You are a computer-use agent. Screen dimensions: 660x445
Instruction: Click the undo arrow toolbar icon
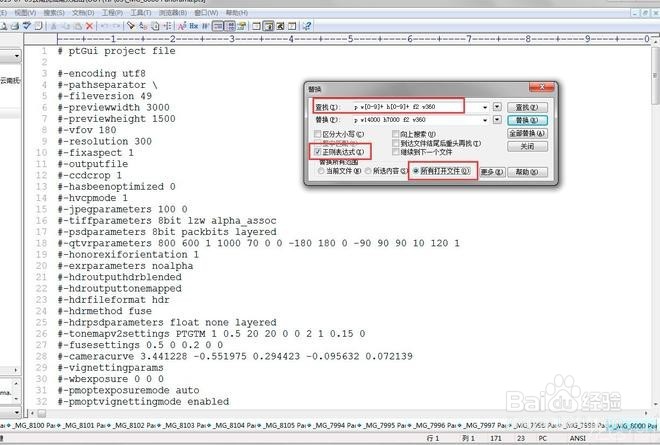103,26
